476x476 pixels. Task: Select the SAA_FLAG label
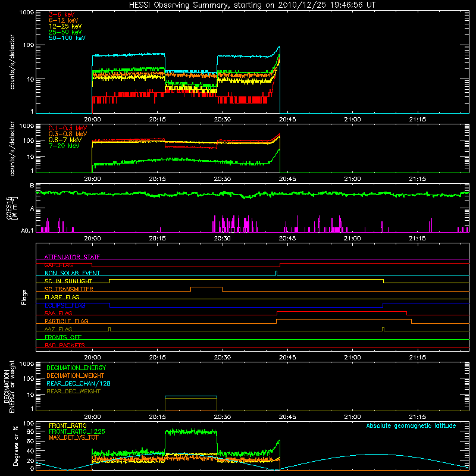pyautogui.click(x=58, y=313)
